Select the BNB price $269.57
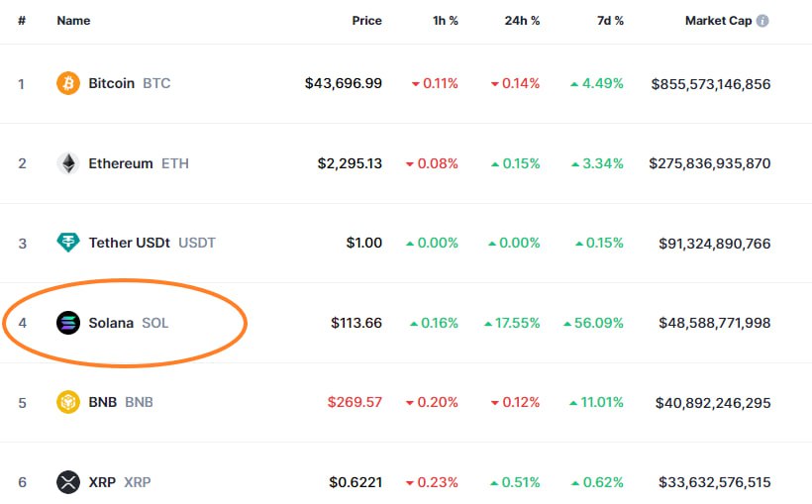 point(355,403)
